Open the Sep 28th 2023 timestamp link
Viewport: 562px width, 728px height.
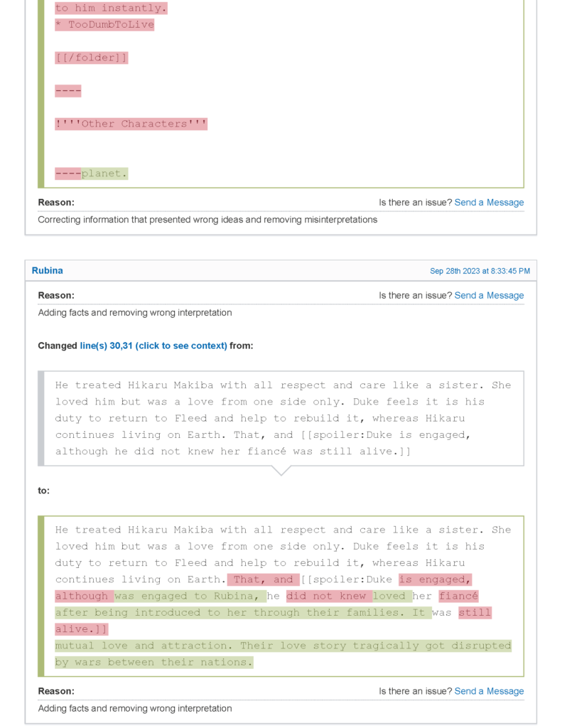[480, 271]
